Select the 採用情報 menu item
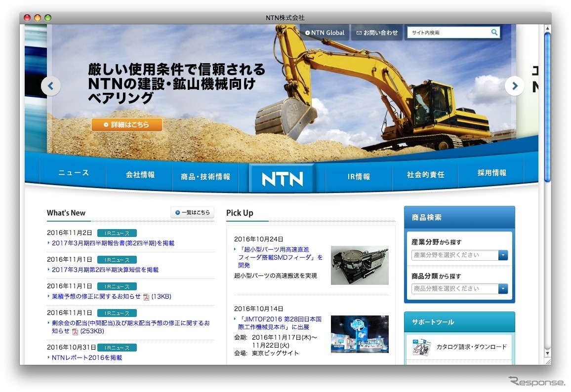Viewport: 571px width, 392px height. 491,173
